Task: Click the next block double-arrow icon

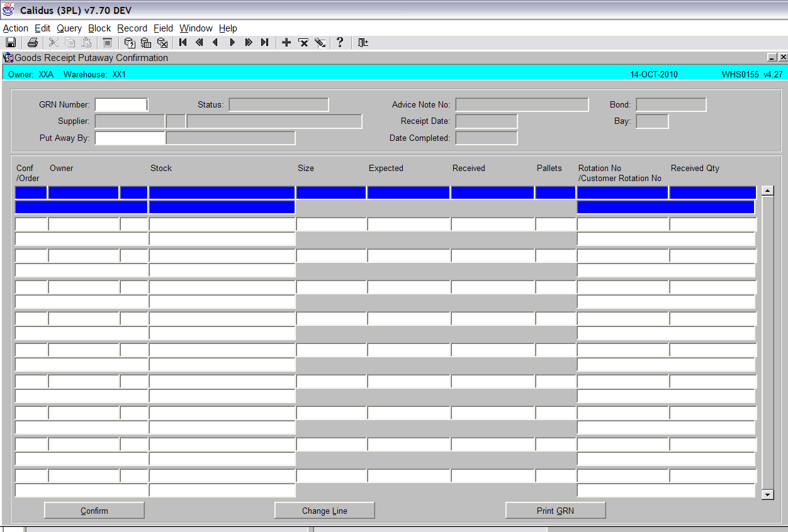Action: click(x=249, y=43)
